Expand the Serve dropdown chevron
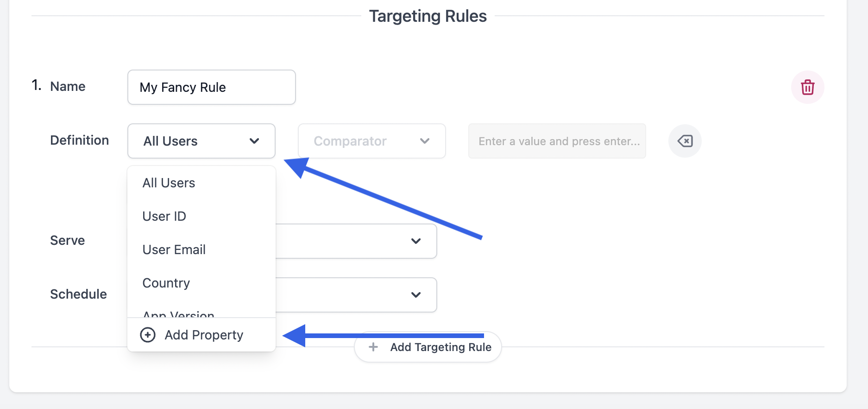Viewport: 868px width, 409px height. coord(416,241)
